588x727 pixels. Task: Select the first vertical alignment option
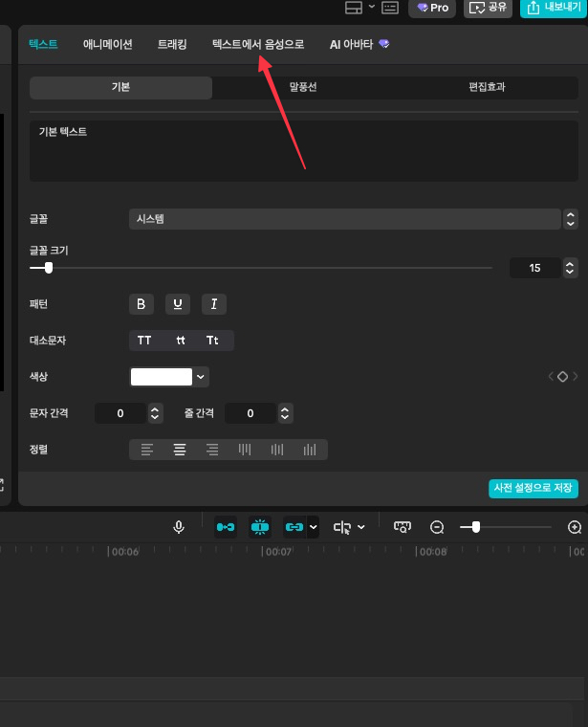click(245, 450)
